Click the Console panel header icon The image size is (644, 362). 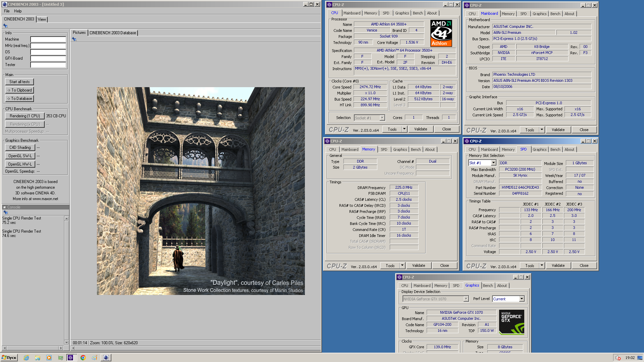[x=5, y=207]
